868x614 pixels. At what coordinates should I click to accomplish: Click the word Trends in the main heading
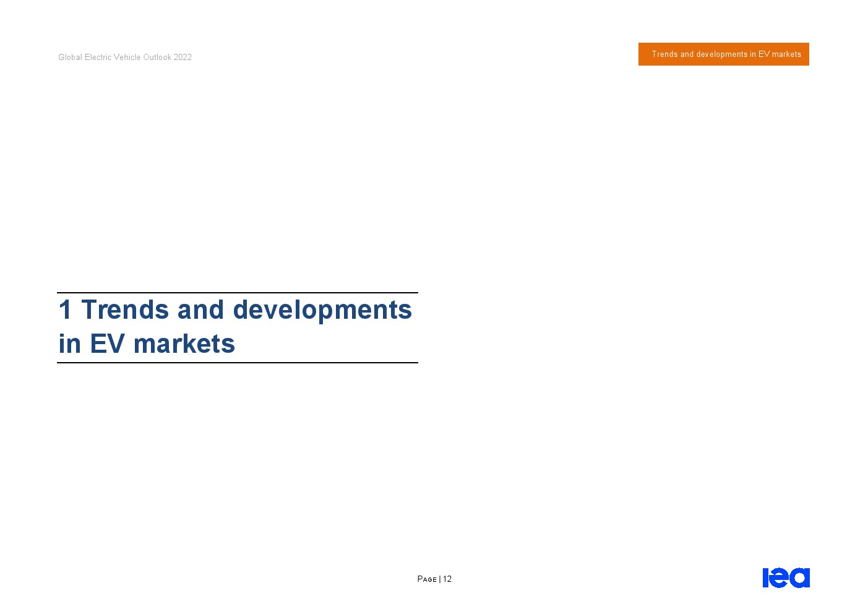(x=125, y=310)
